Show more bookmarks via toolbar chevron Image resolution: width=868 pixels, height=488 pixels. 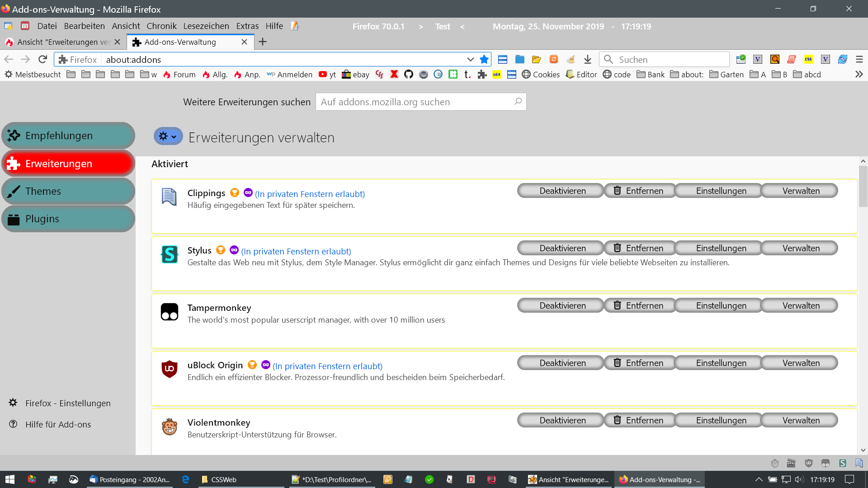click(859, 74)
